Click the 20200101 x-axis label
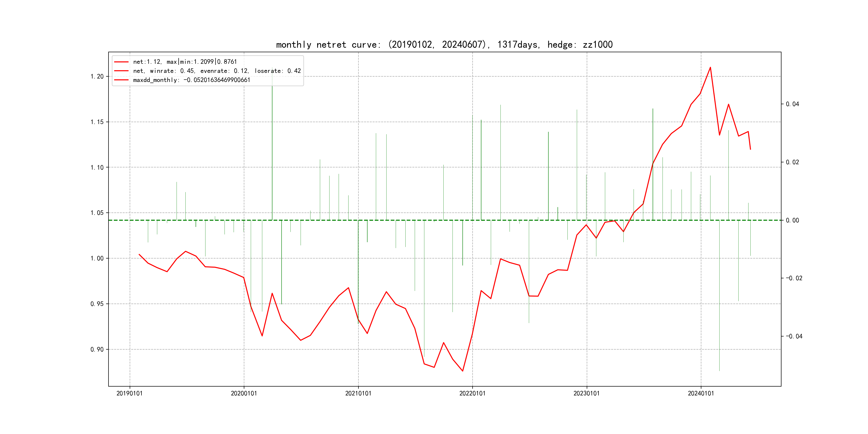The height and width of the screenshot is (434, 868). tap(244, 393)
